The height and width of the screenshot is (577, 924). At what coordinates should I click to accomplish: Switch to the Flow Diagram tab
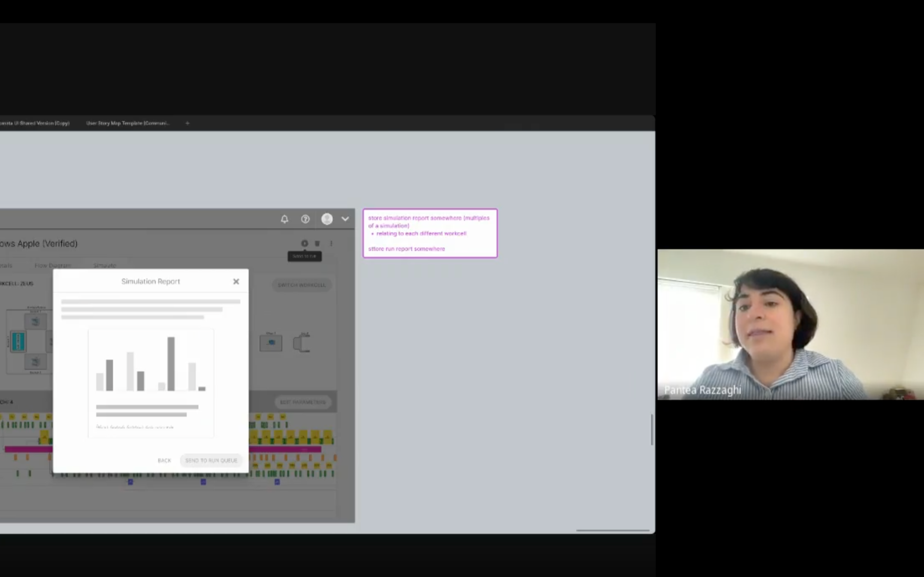53,266
